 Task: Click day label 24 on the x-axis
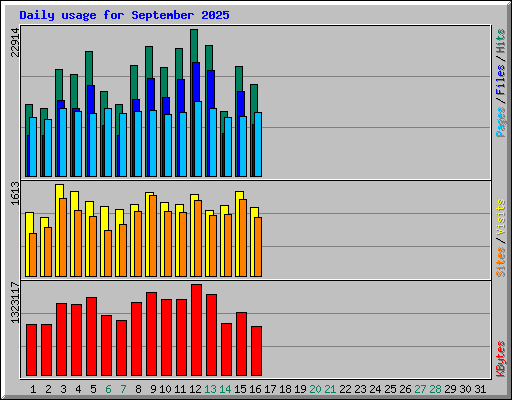(x=375, y=389)
